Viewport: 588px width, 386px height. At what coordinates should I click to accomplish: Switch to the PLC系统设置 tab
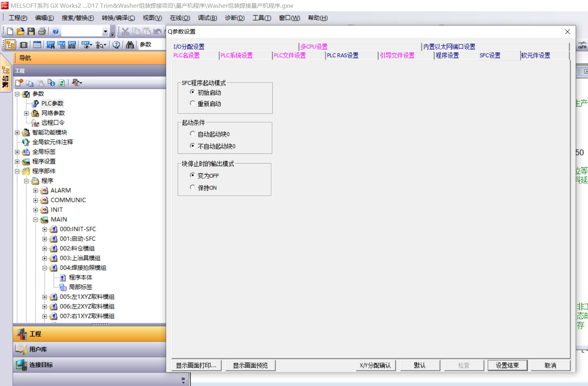click(x=236, y=56)
